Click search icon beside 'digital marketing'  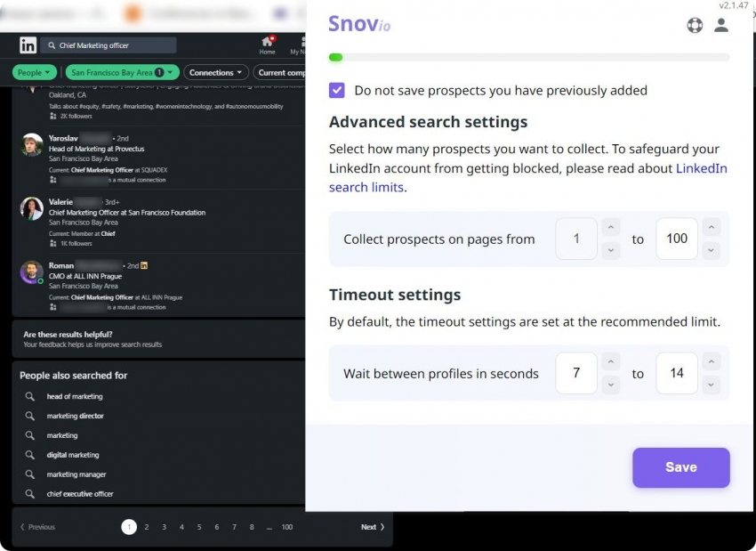pos(30,455)
